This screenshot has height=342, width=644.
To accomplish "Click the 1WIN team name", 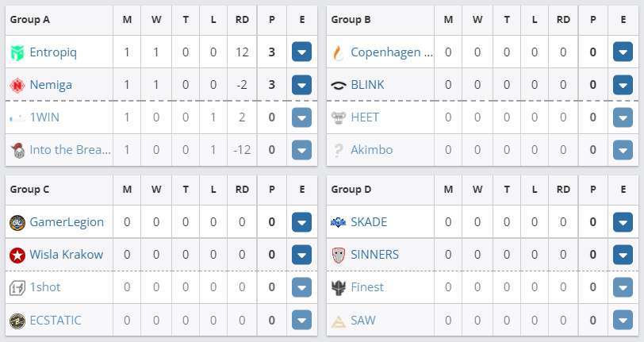I will [x=44, y=117].
